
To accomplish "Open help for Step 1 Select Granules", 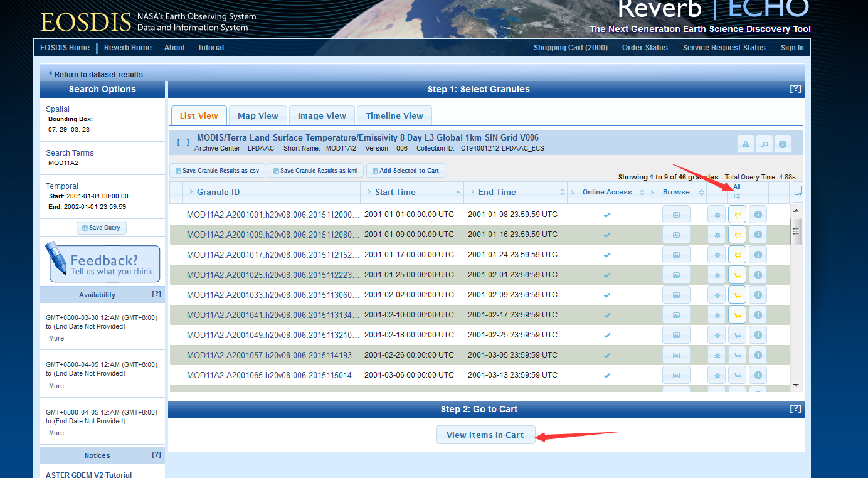I will coord(795,88).
